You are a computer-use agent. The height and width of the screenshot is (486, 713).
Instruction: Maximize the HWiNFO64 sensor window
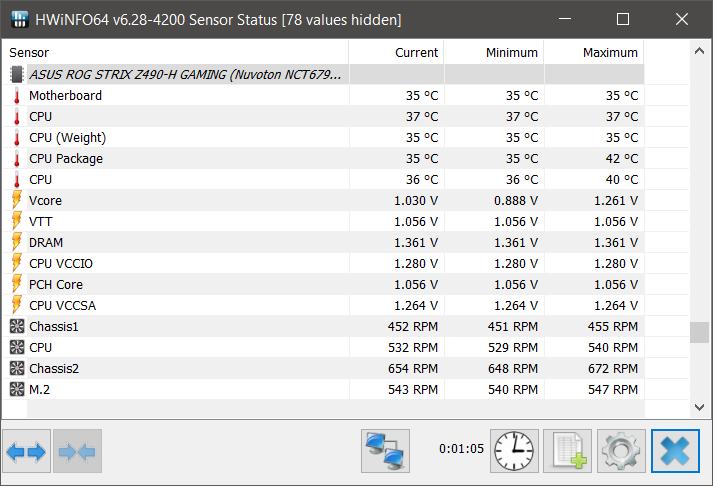pos(623,19)
